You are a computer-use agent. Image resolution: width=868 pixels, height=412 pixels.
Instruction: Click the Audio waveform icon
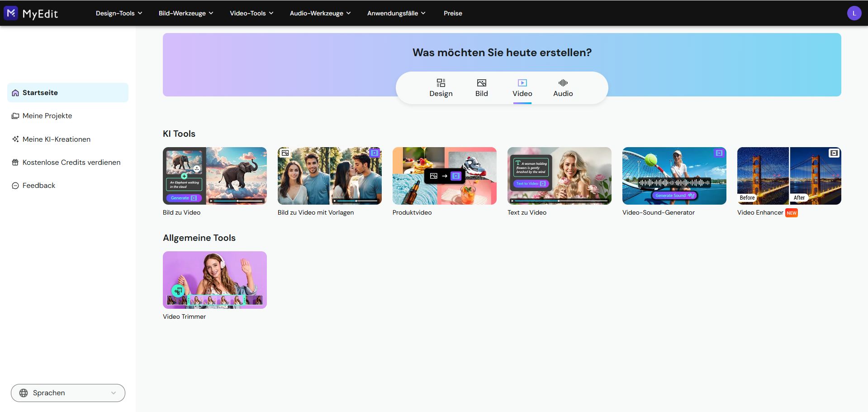click(x=563, y=83)
